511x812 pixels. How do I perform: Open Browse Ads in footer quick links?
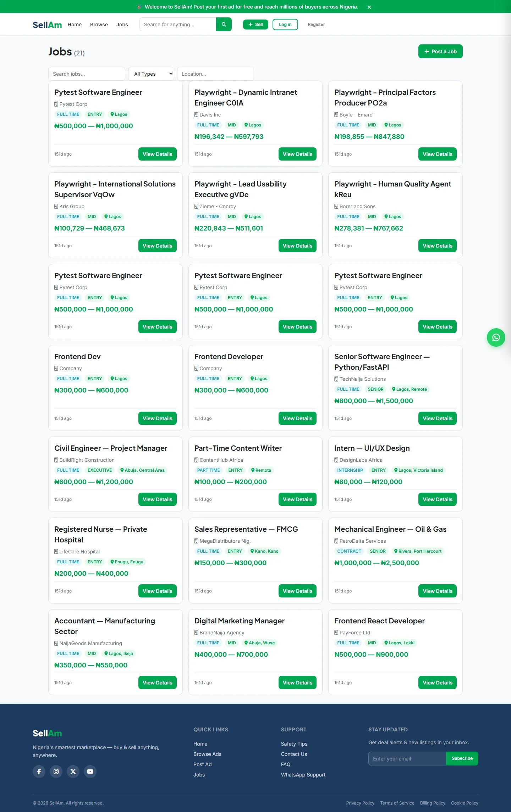click(207, 754)
